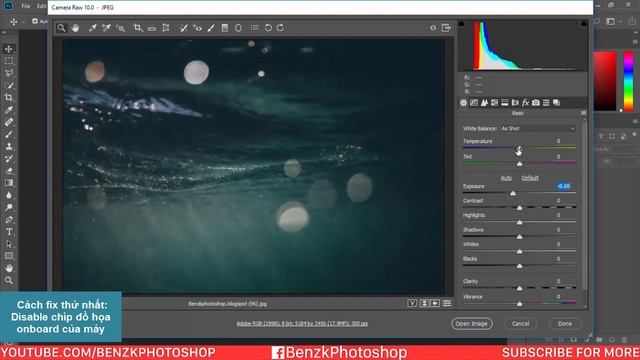Toggle default settings preview icon
Image resolution: width=640 pixels, height=360 pixels.
coord(447,303)
